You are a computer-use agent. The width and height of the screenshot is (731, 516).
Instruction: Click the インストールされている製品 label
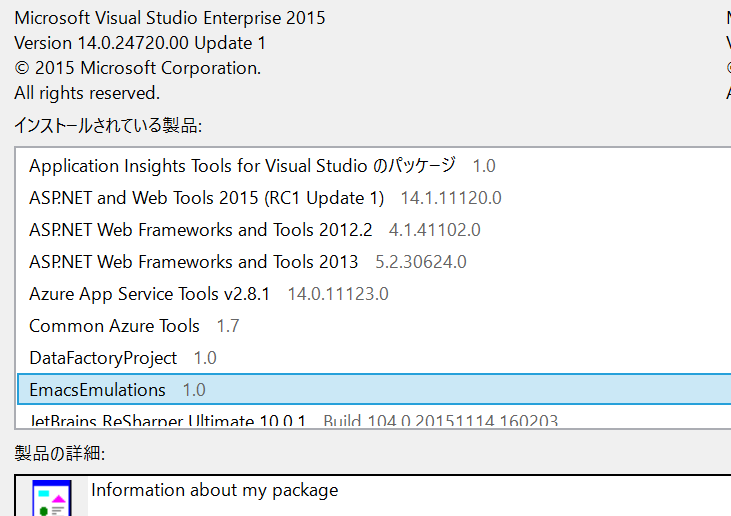point(108,126)
